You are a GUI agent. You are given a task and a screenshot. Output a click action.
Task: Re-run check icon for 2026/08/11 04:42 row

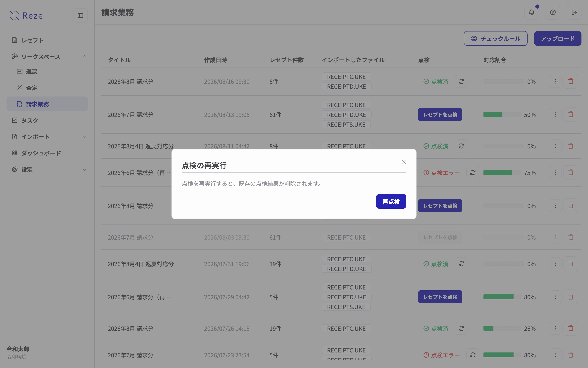[x=461, y=146]
